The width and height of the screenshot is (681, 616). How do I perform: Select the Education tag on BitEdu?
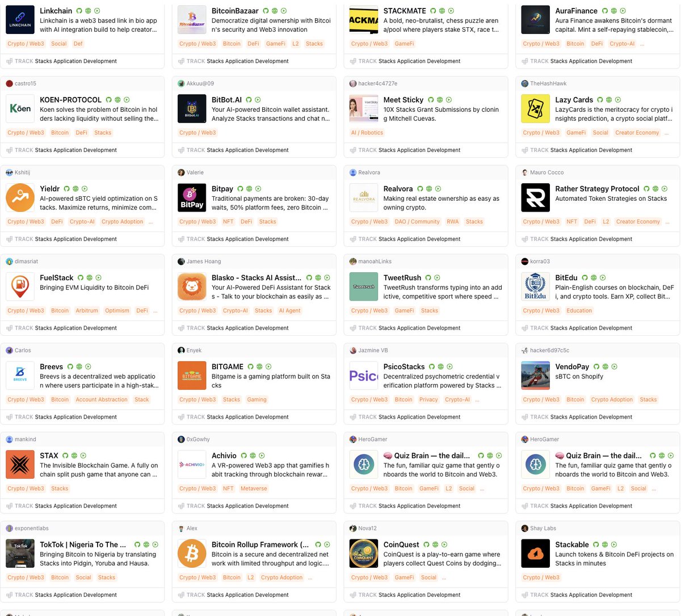click(x=579, y=311)
